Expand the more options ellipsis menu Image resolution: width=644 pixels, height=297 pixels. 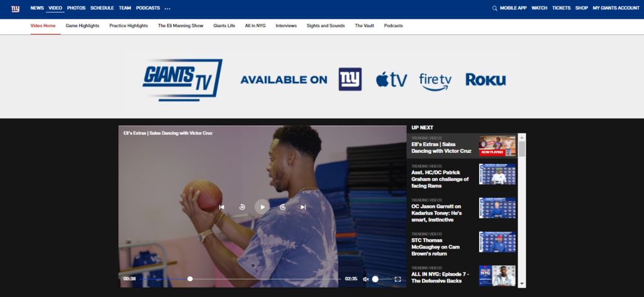click(x=167, y=8)
